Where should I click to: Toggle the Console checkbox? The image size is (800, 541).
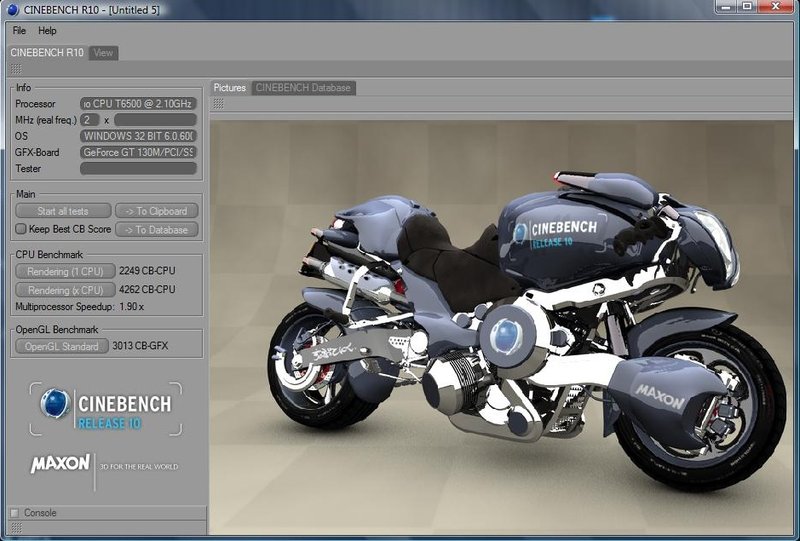click(x=15, y=513)
